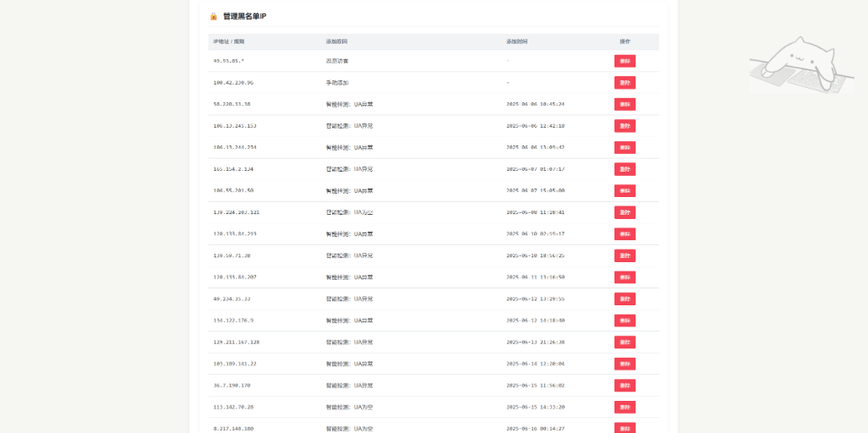Delete the row for IP 134.122.176.9

[x=625, y=321]
